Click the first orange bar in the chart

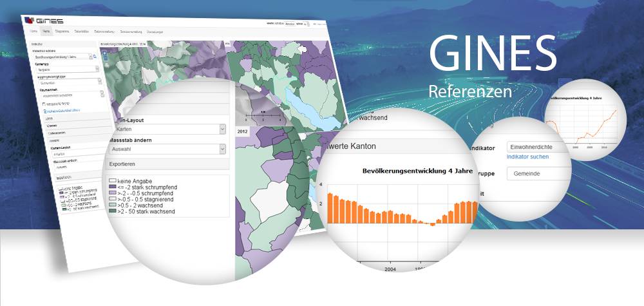tap(330, 208)
